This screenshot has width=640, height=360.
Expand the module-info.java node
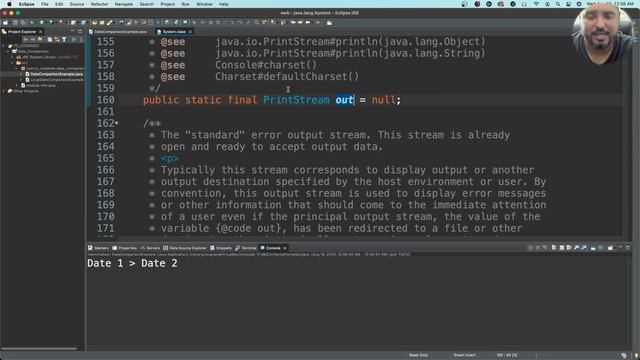(17, 86)
